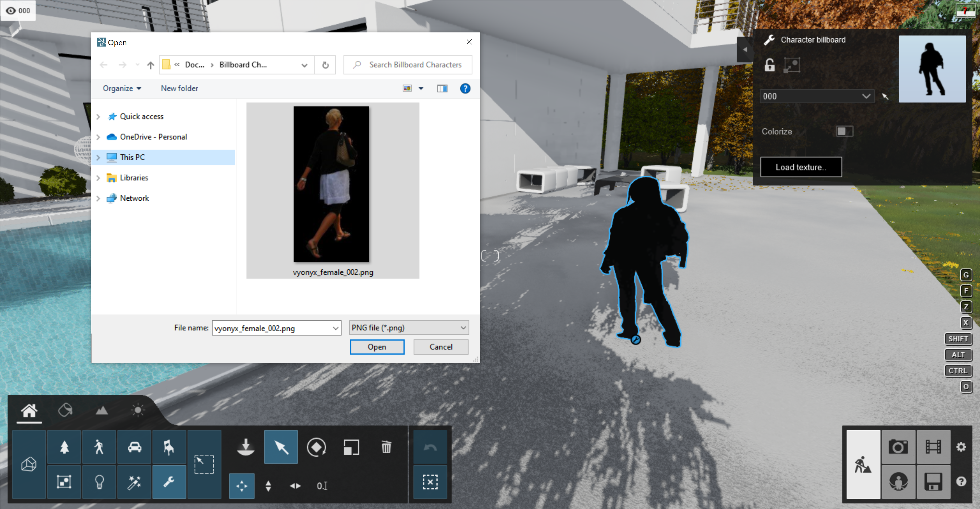
Task: Toggle the Colorize switch
Action: [844, 131]
